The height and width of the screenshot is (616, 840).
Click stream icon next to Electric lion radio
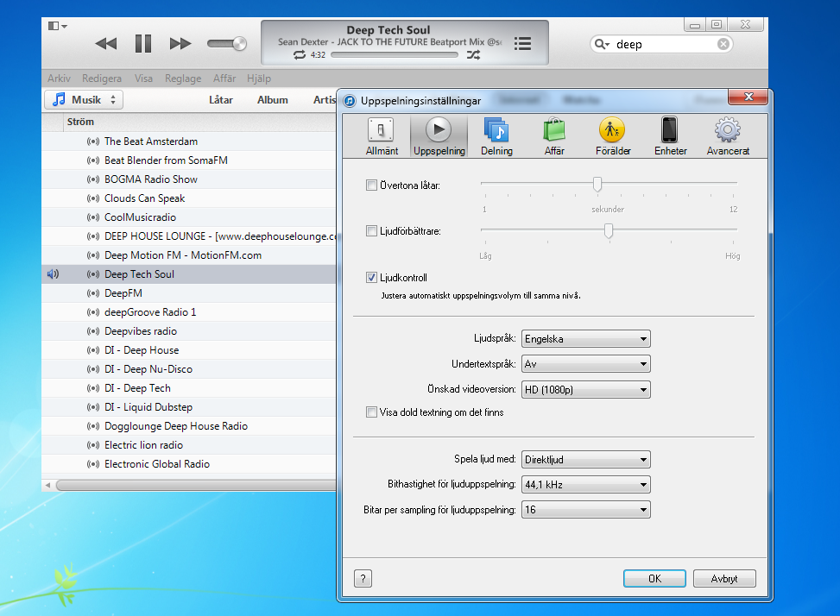(x=93, y=445)
